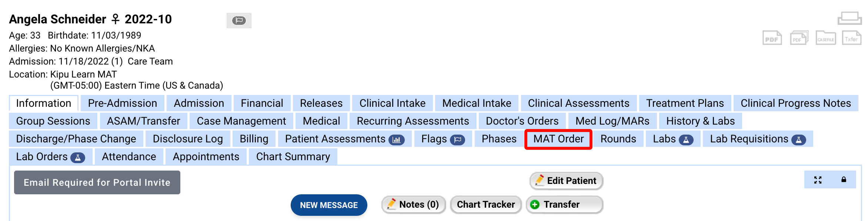Open the MAT Order tab
Screen dimensions: 868x221
[558, 139]
